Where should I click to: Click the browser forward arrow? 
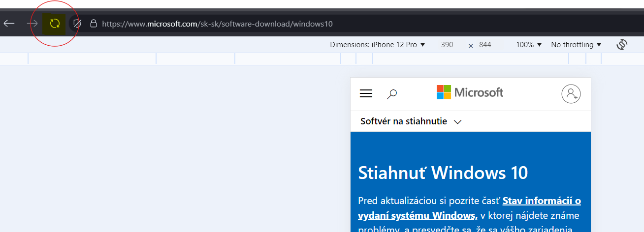pyautogui.click(x=32, y=23)
